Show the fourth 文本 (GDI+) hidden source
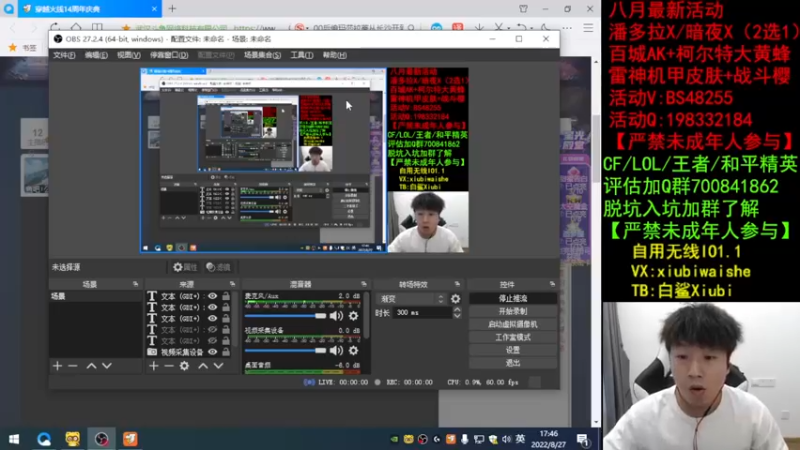Screen dimensions: 800x450 pyautogui.click(x=212, y=330)
